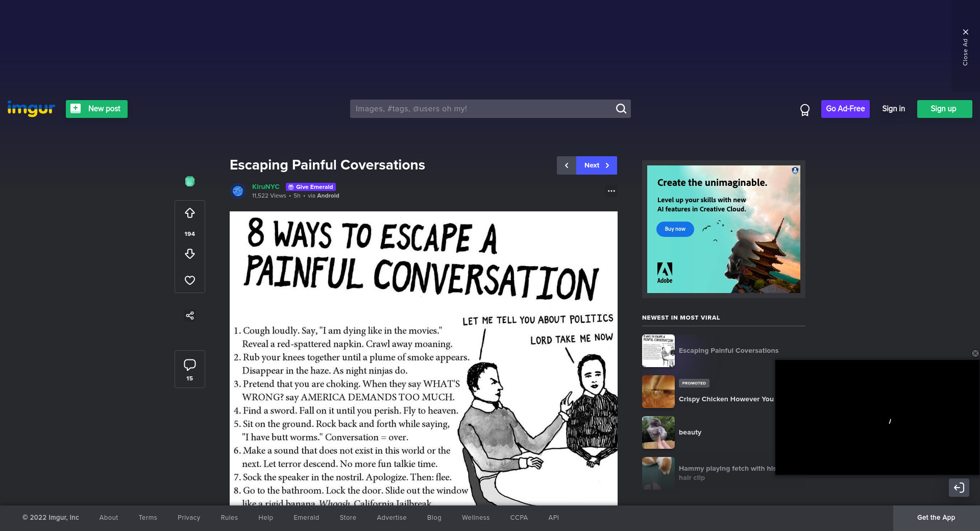Focus the Imgur search field
This screenshot has width=980, height=531.
pyautogui.click(x=482, y=109)
